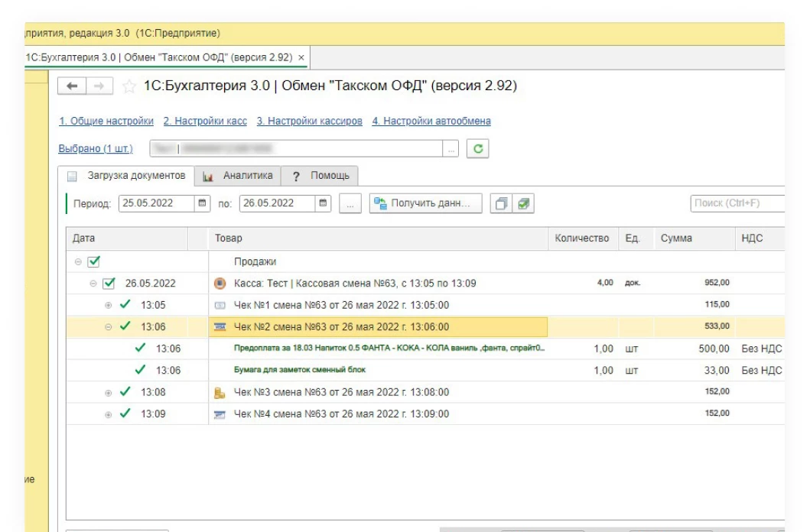Screen dimensions: 810x532
Task: Click the green refresh icon button
Action: point(478,149)
